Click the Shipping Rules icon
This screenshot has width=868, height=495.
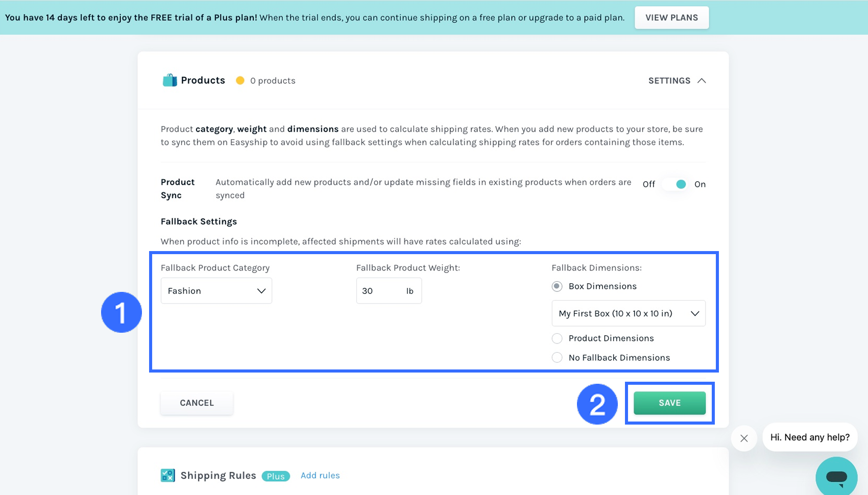167,476
